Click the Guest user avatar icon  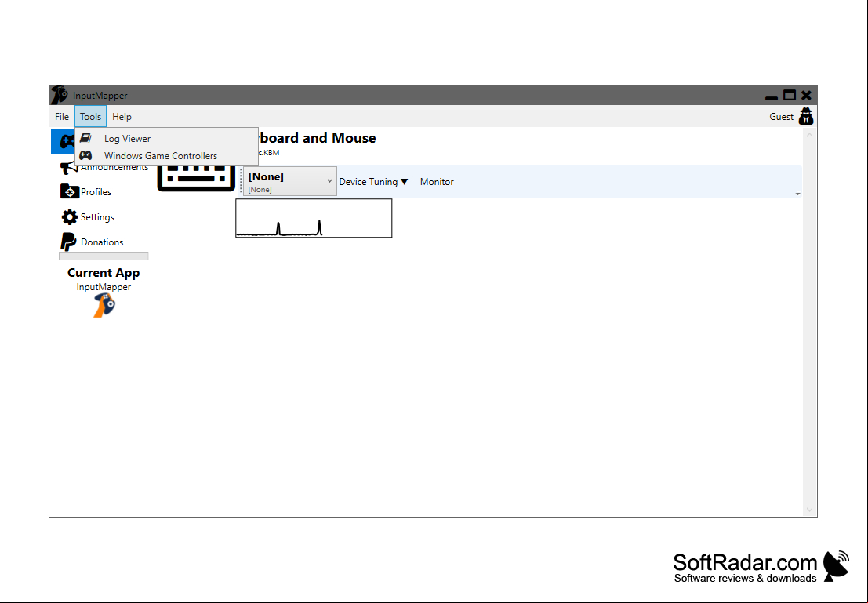coord(806,116)
